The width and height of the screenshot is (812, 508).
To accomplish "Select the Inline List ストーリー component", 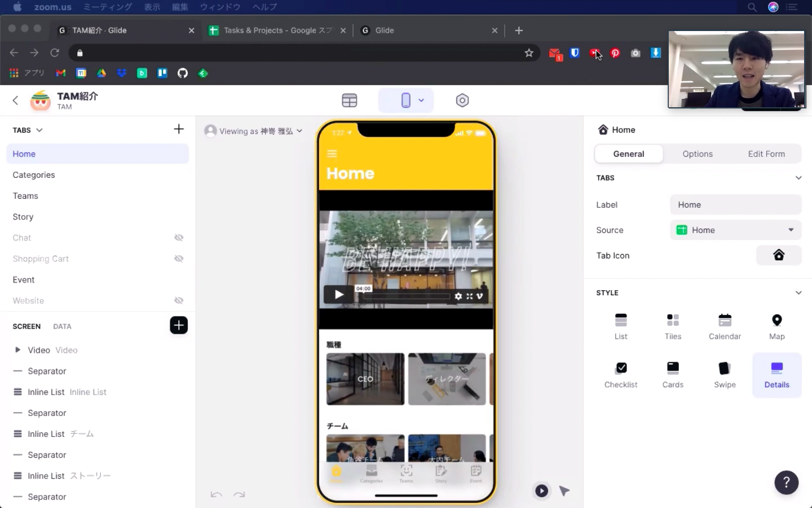I will (x=98, y=476).
